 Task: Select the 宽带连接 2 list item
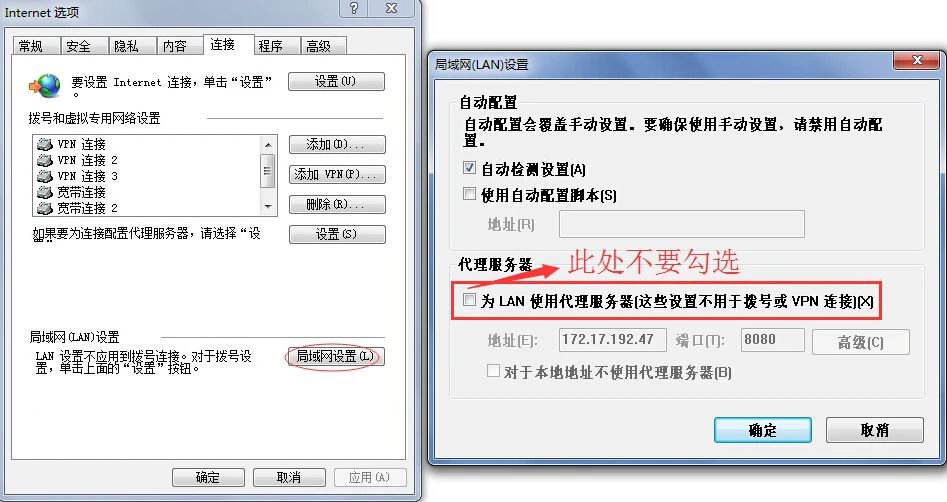[x=77, y=208]
